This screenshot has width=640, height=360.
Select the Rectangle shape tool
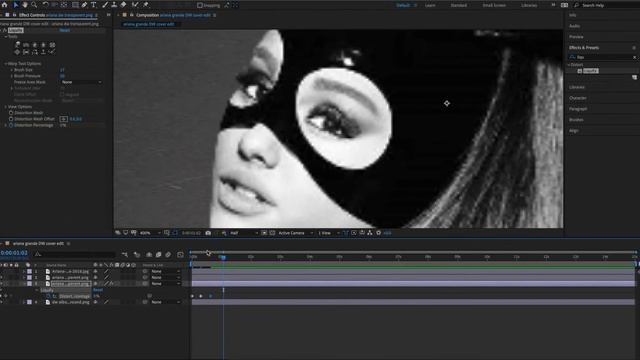pos(76,5)
